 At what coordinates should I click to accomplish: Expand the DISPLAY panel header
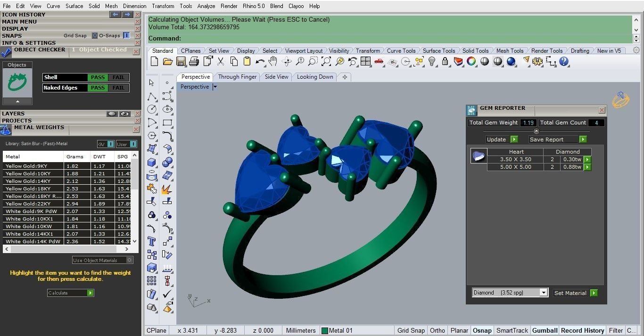click(x=15, y=28)
